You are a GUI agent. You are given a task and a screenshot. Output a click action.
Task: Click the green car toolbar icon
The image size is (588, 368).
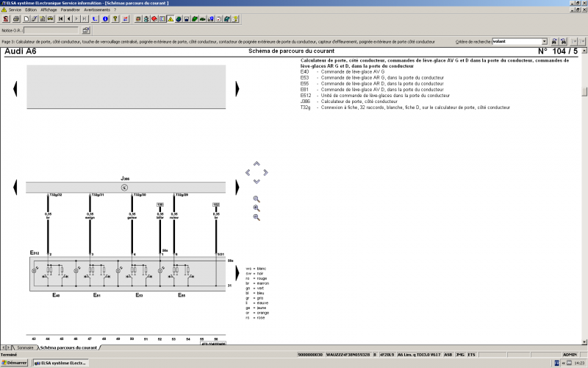[x=203, y=19]
